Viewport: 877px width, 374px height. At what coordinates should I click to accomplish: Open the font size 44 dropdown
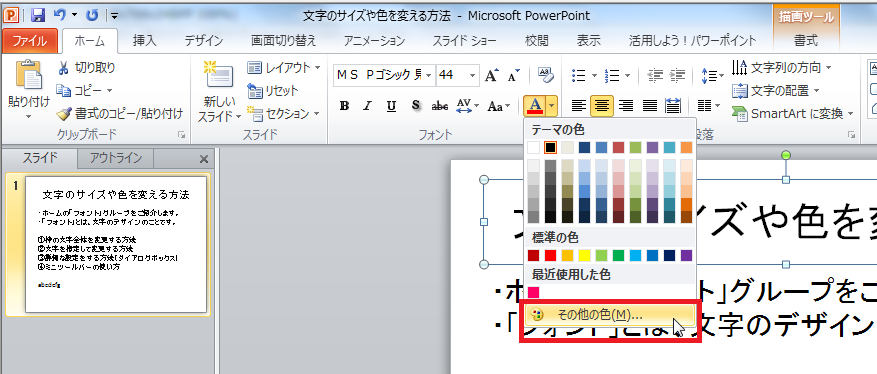pos(473,75)
